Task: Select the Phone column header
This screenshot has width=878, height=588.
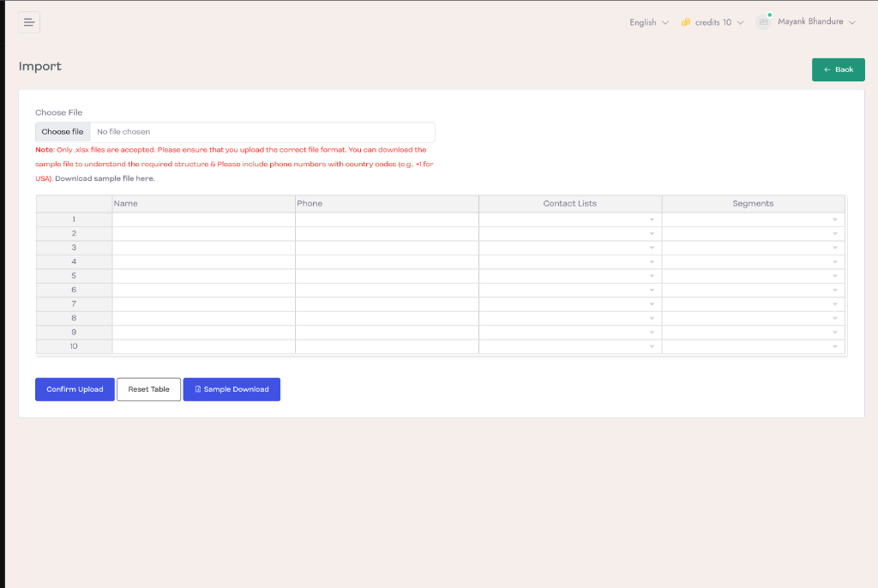Action: [x=387, y=204]
